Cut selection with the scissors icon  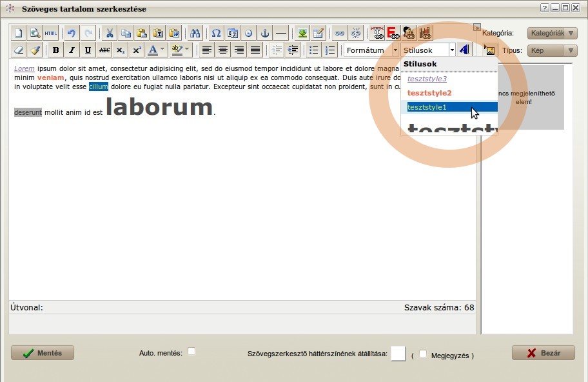pos(110,33)
